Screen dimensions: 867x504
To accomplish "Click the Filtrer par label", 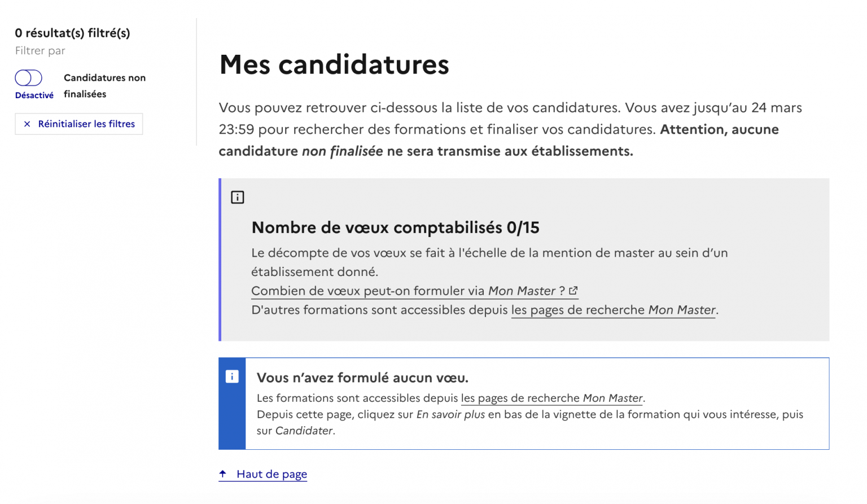I will tap(40, 50).
